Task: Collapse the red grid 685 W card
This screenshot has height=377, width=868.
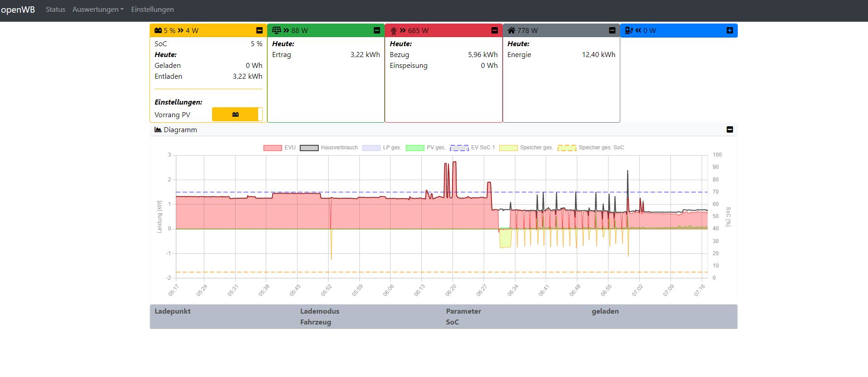Action: click(x=494, y=30)
